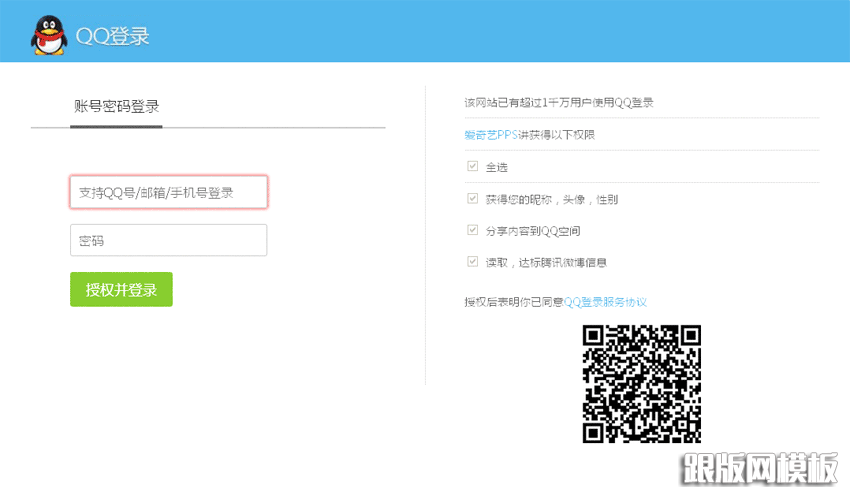Click the QQ登录 header title
The height and width of the screenshot is (492, 850).
tap(113, 37)
